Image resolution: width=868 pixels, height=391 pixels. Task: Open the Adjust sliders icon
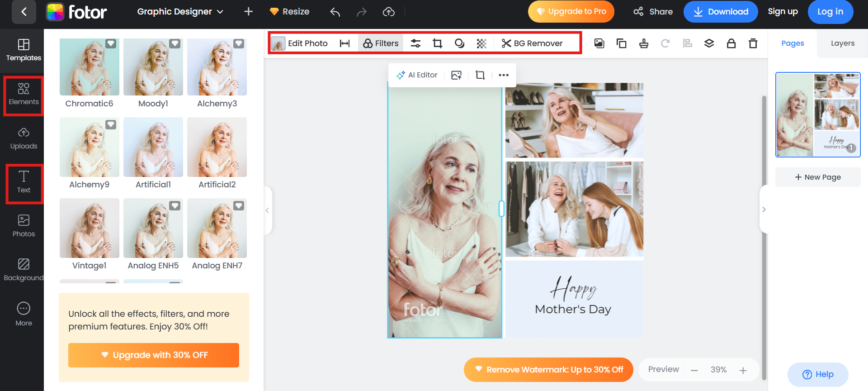coord(415,43)
